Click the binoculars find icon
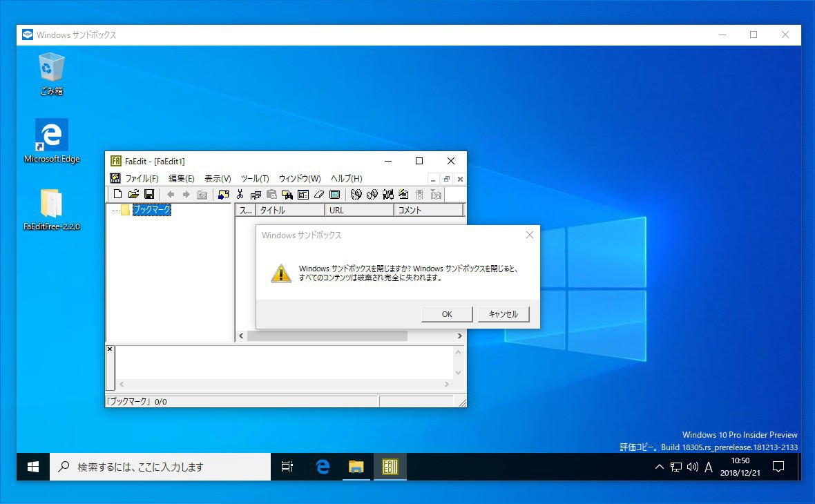The height and width of the screenshot is (504, 815). pyautogui.click(x=287, y=194)
